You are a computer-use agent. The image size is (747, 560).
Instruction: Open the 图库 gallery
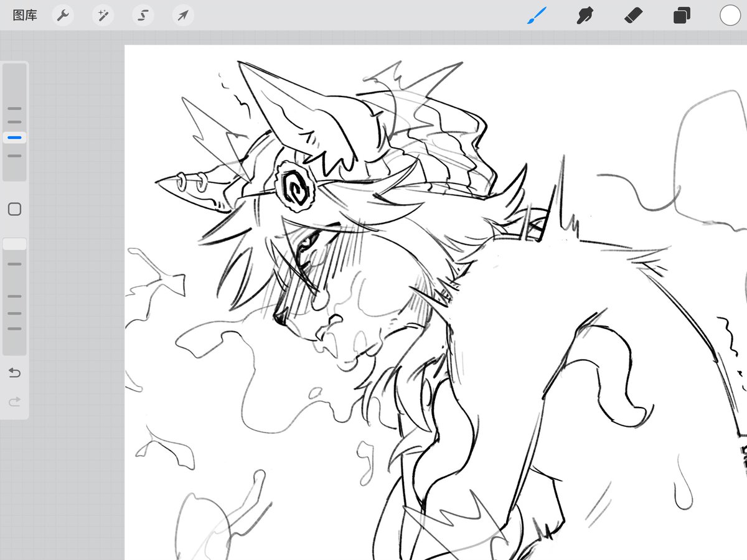25,16
